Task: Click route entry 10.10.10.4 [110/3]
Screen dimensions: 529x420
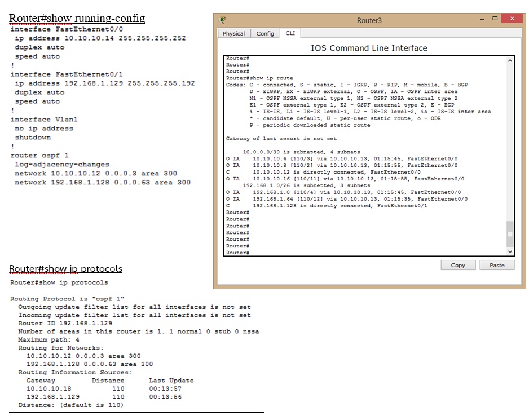Action: [x=342, y=158]
